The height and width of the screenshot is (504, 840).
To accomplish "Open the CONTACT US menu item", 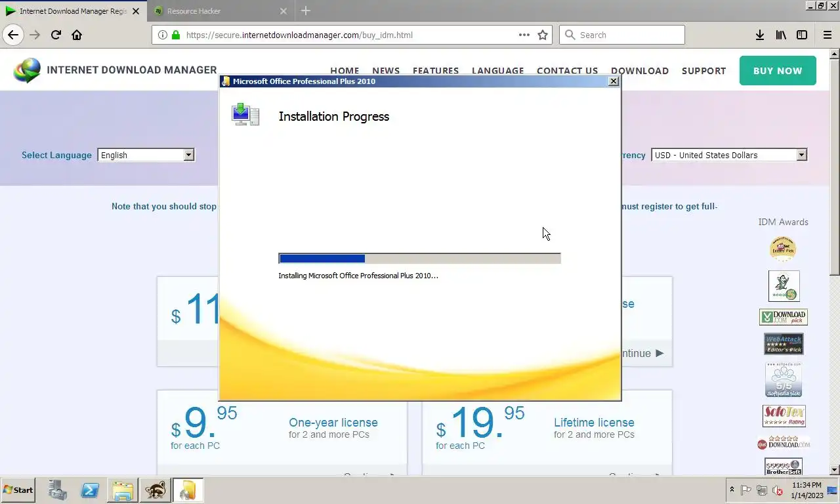I will [x=567, y=71].
